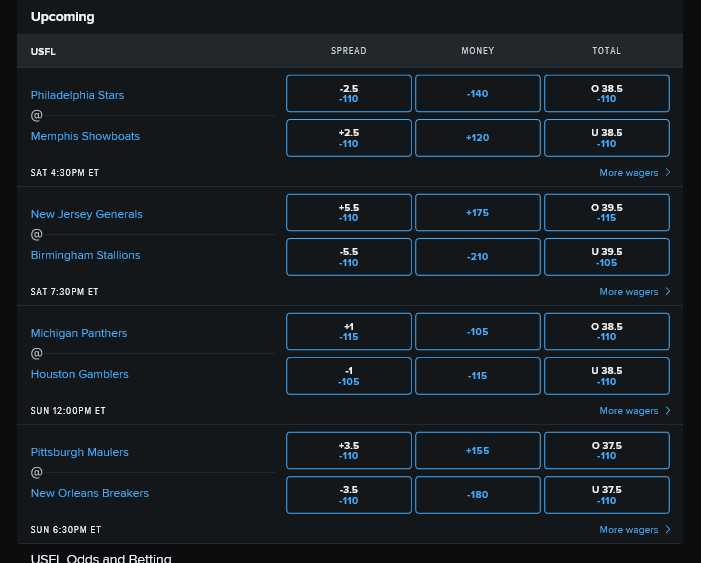Open More wagers for Maulers at Breakers
Image resolution: width=701 pixels, height=563 pixels.
(x=634, y=530)
